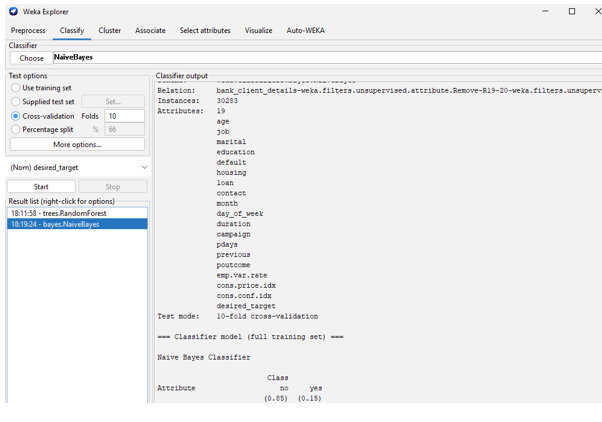Click the 'Naive Bayes Classifier' heading
602x422 pixels.
pyautogui.click(x=203, y=357)
